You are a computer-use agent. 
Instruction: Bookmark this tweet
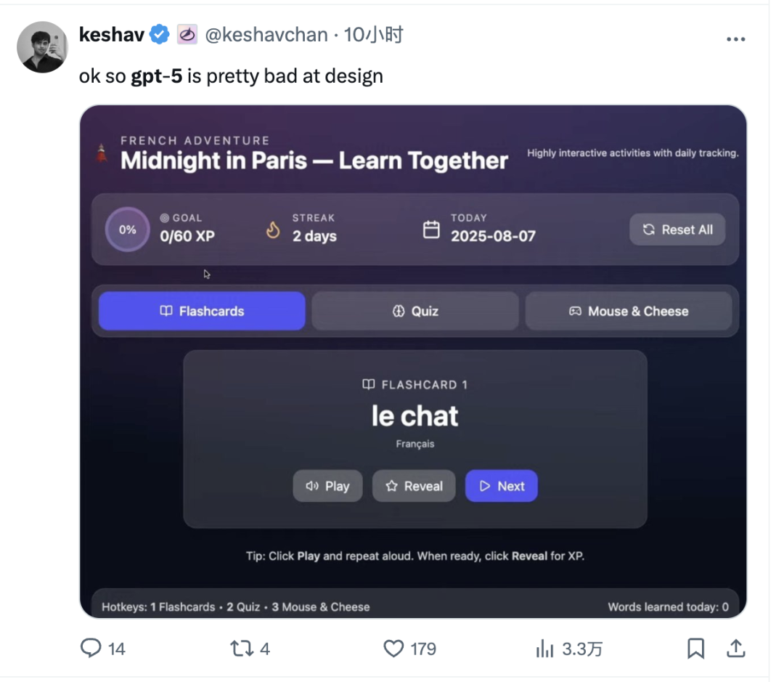tap(695, 649)
